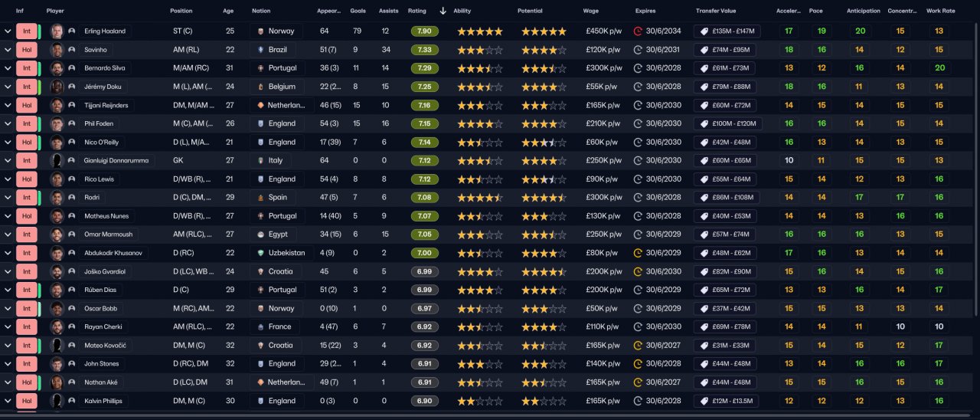Screen dimensions: 980x420
Task: Click the Brazil flag icon in Savinho's row
Action: (260, 50)
